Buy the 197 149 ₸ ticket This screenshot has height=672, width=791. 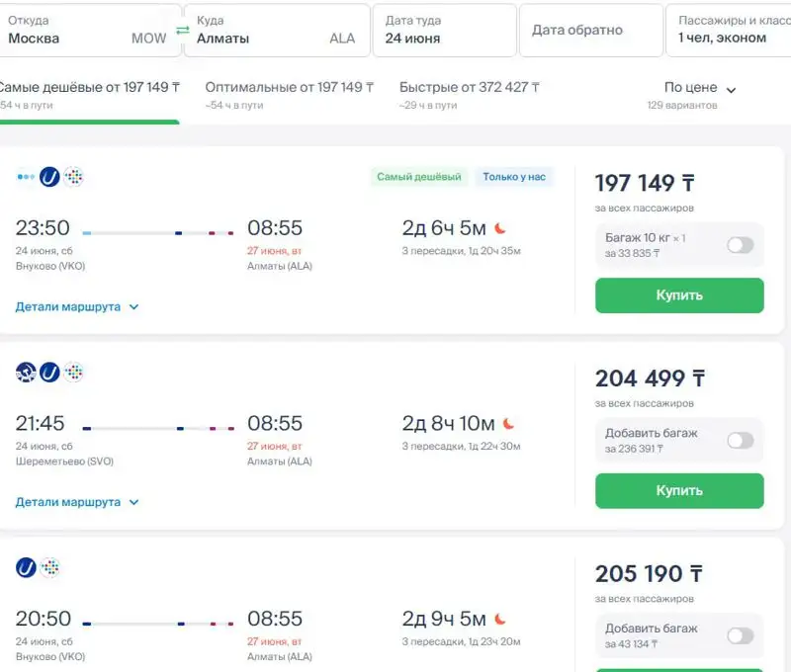tap(679, 295)
